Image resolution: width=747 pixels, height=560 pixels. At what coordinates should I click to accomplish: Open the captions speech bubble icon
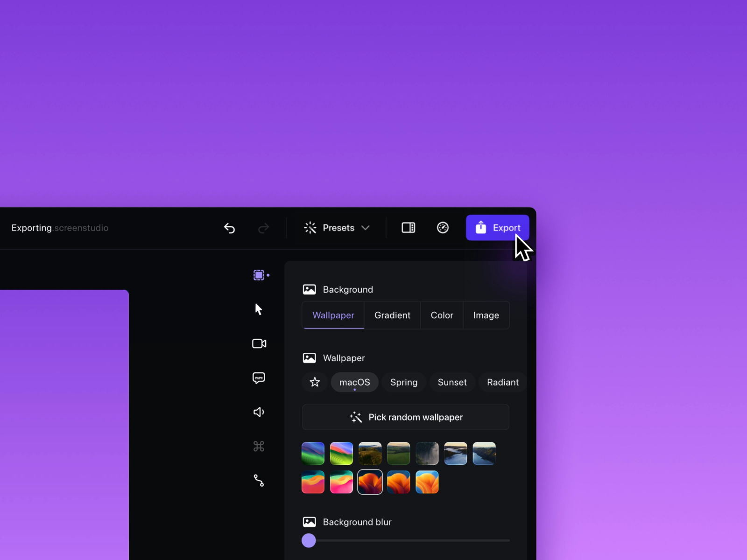259,378
